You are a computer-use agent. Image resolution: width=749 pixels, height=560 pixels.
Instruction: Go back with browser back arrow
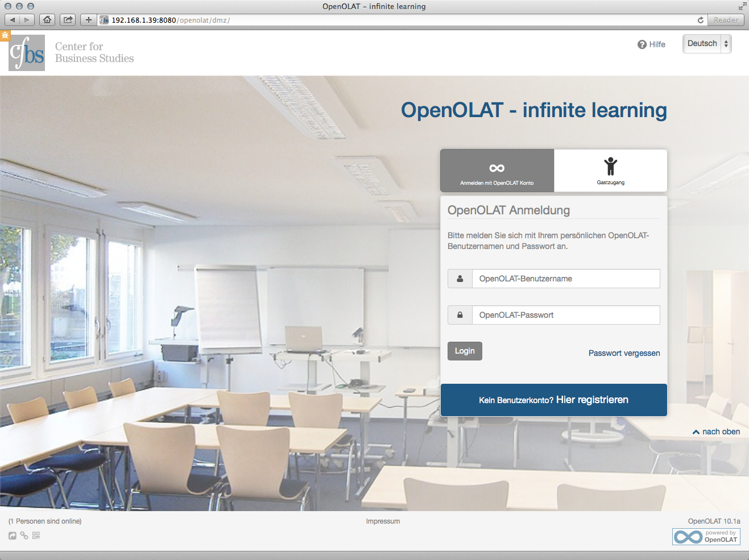click(x=13, y=20)
